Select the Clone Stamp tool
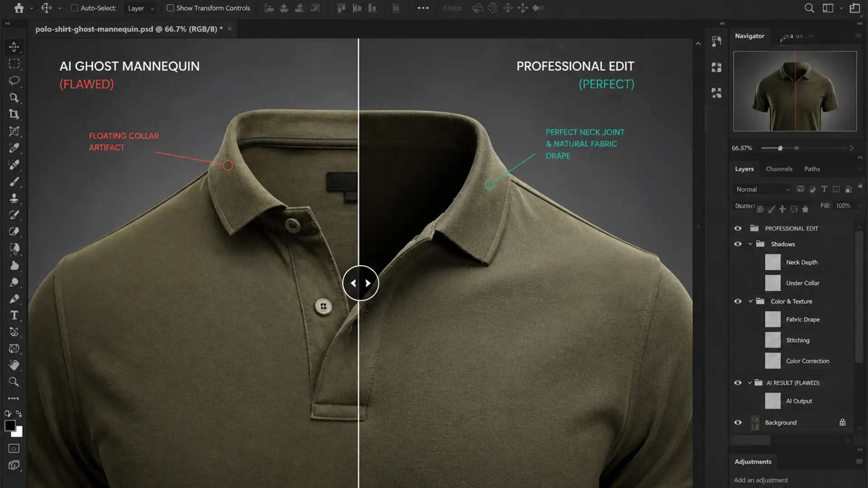This screenshot has width=868, height=488. (14, 198)
